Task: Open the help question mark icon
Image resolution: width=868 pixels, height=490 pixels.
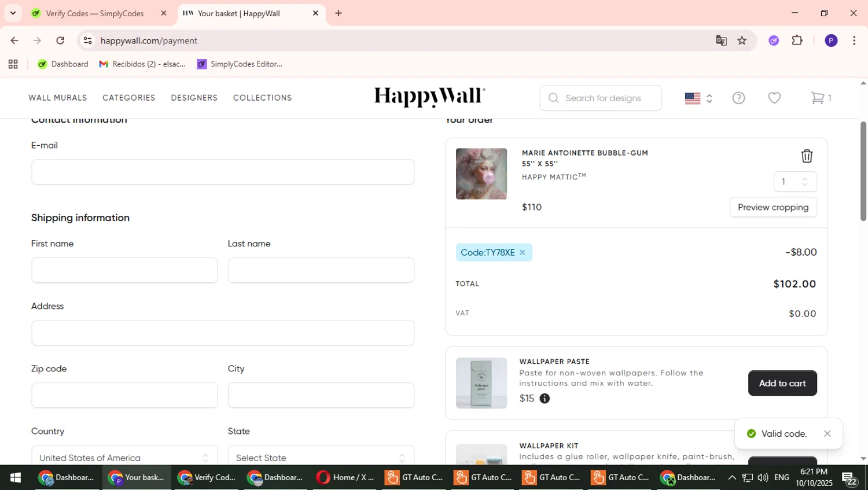Action: 738,98
